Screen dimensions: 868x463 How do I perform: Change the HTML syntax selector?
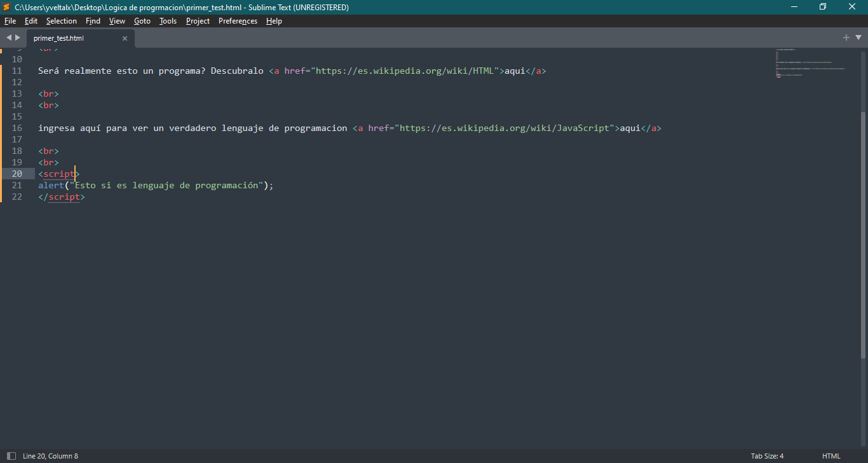pyautogui.click(x=831, y=456)
